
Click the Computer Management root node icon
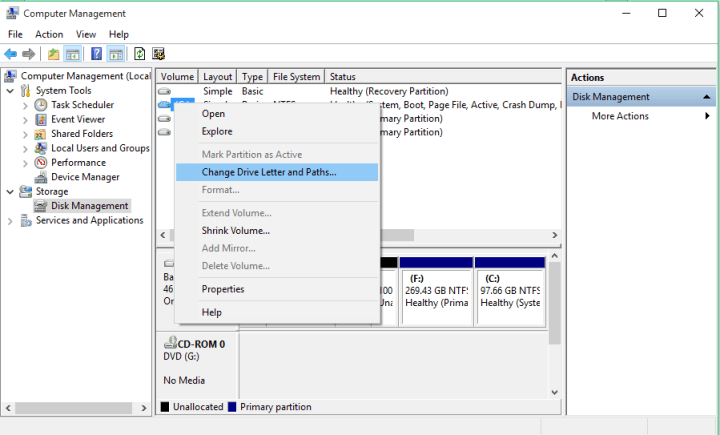[11, 76]
